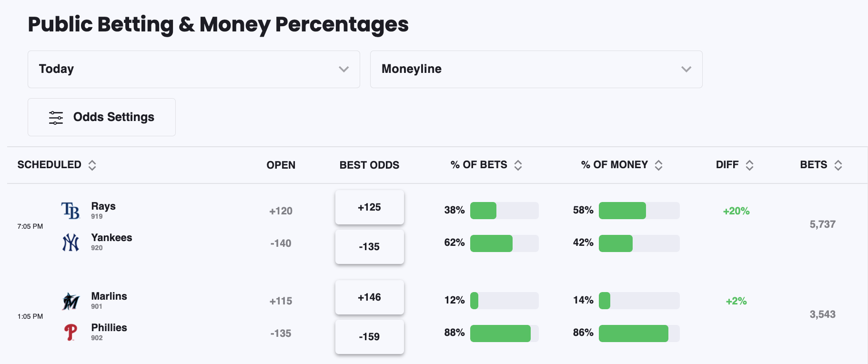The width and height of the screenshot is (868, 364).
Task: Click the sliders icon in Odds Settings
Action: (56, 118)
